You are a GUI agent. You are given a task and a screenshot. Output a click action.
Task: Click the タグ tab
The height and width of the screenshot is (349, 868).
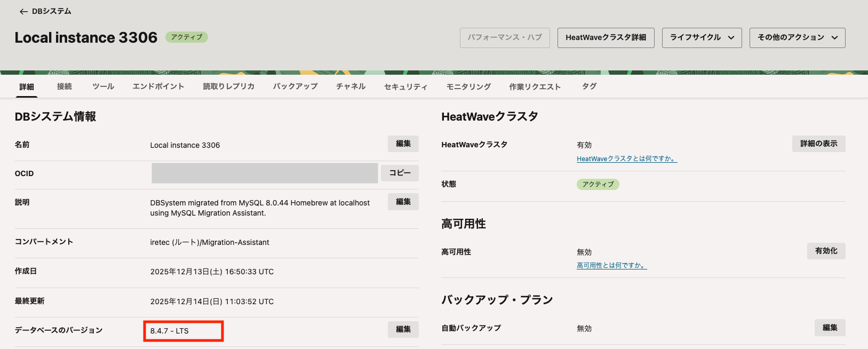click(589, 86)
